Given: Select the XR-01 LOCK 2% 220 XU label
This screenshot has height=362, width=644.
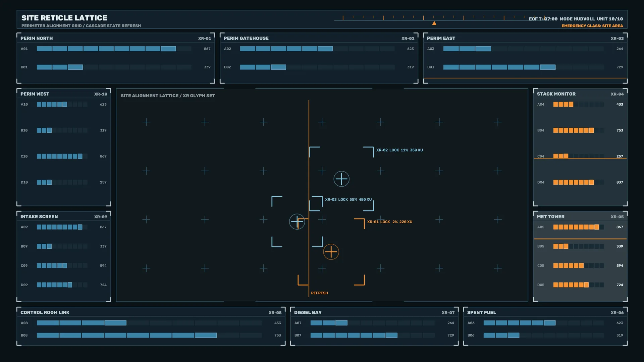Looking at the screenshot, I should click(390, 222).
